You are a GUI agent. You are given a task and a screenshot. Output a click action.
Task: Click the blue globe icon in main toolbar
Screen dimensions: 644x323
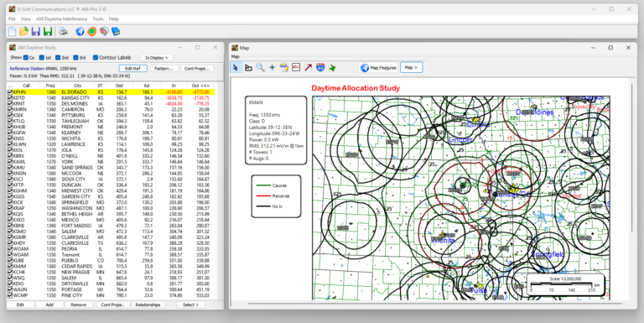coord(80,31)
